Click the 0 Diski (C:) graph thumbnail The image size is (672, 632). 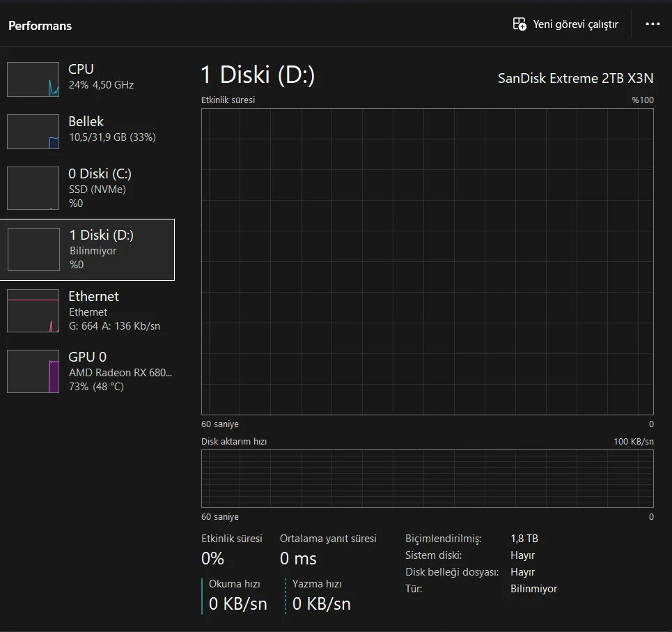click(33, 188)
